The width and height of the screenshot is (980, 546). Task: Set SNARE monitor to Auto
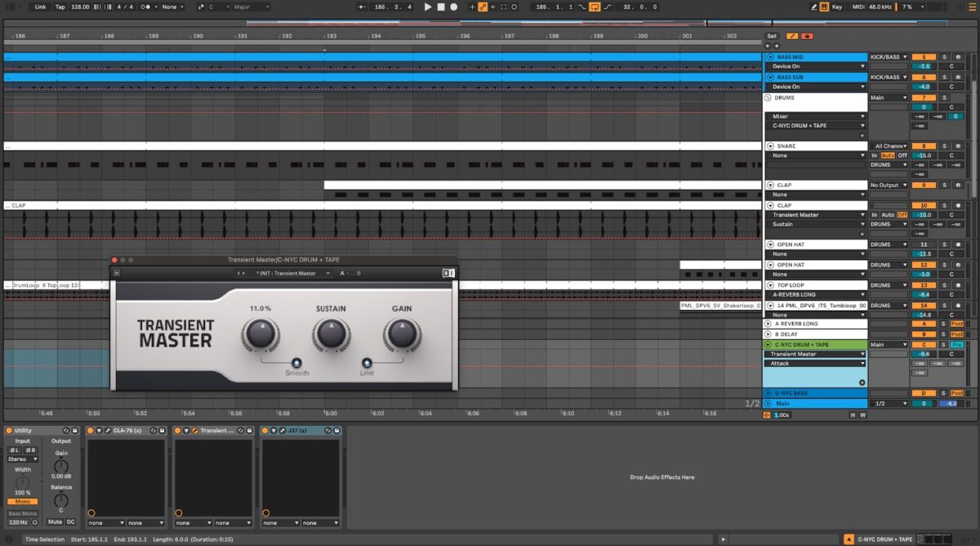[x=888, y=155]
